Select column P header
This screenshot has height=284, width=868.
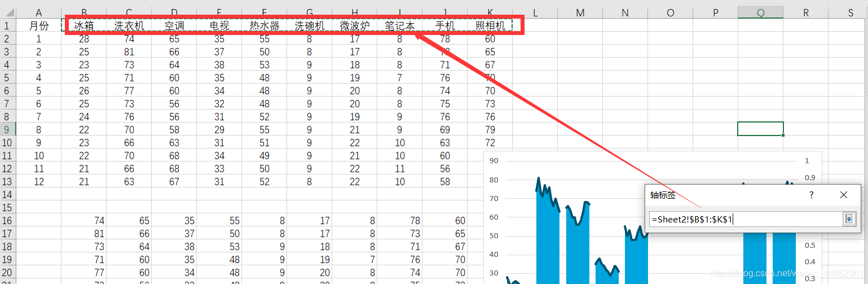click(x=715, y=12)
